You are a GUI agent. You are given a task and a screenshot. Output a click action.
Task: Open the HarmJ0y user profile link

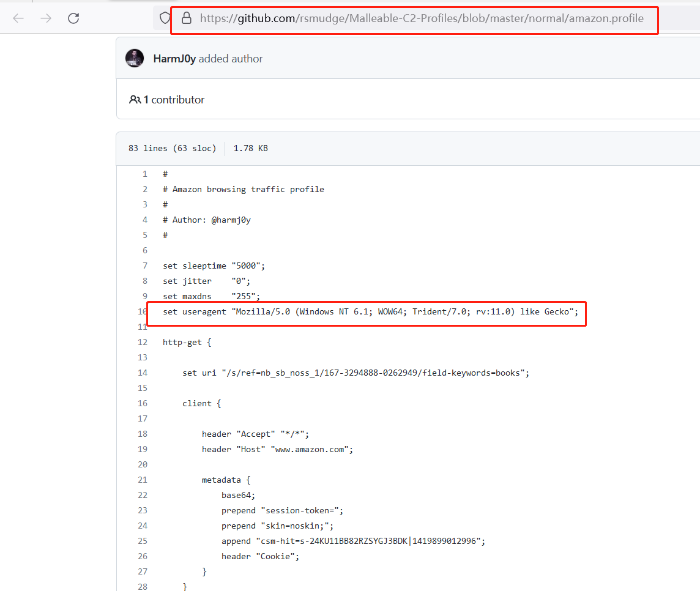(174, 59)
